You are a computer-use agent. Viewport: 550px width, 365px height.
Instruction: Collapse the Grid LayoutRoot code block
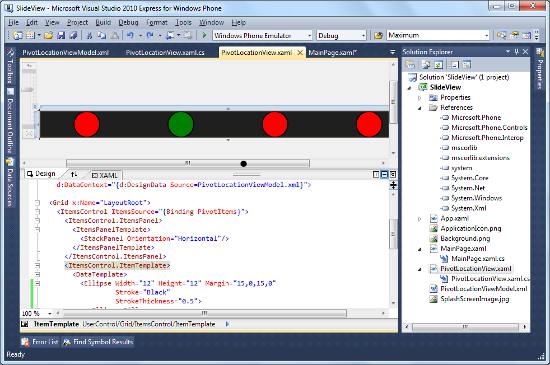(37, 203)
